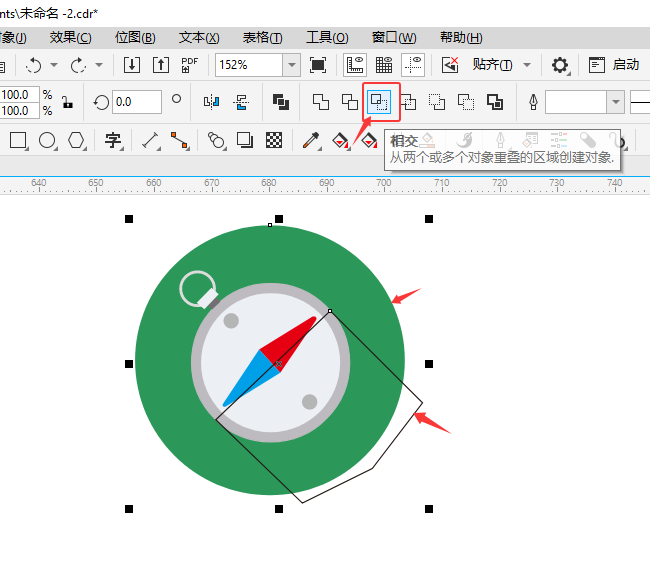Screen dimensions: 650x570
Task: Toggle the full-screen preview icon
Action: tap(318, 65)
